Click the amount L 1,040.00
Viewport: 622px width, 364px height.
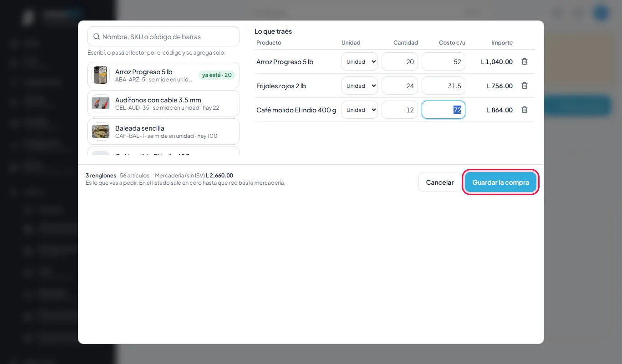click(497, 61)
